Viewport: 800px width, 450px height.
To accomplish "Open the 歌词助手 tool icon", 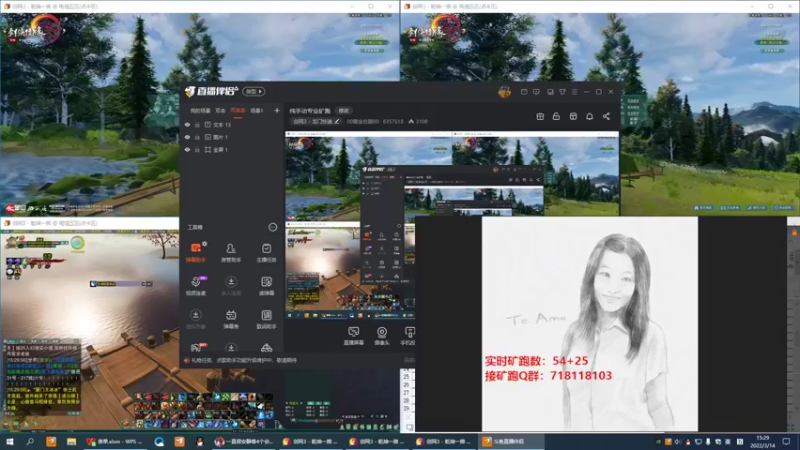I will (x=266, y=319).
